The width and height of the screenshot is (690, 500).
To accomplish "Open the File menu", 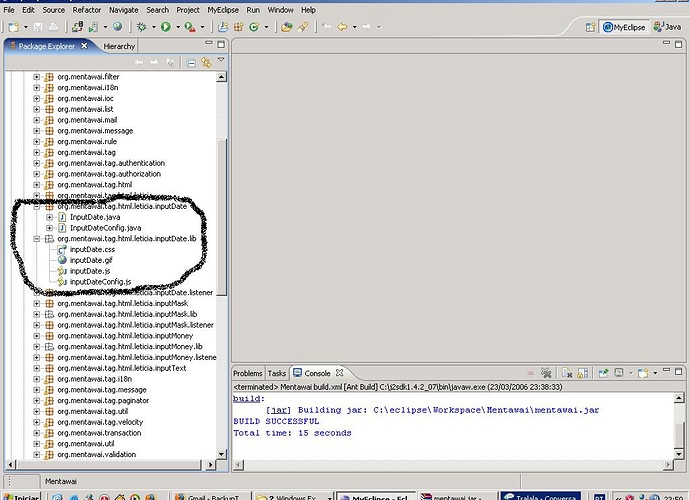I will (x=9, y=10).
